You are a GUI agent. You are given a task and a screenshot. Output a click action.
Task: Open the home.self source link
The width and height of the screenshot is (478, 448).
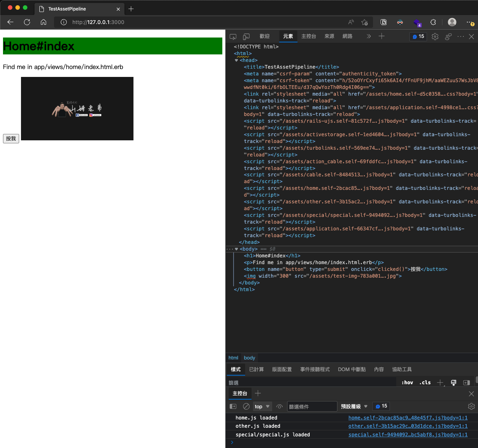[x=408, y=418]
